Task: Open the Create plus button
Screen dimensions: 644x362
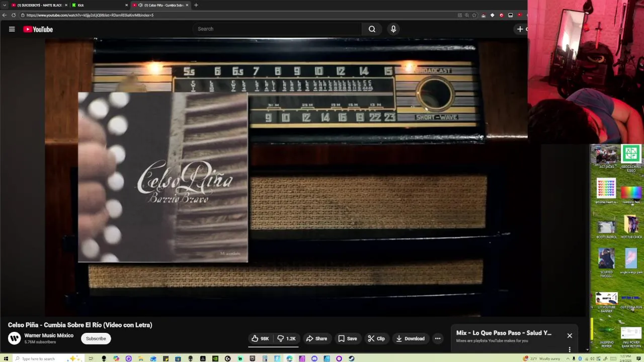Action: (x=520, y=29)
